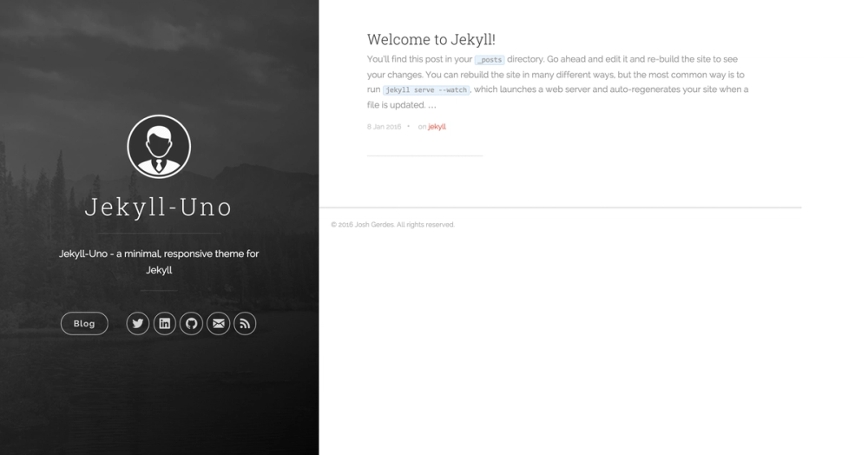Click the Blog button
868x455 pixels.
(x=84, y=324)
